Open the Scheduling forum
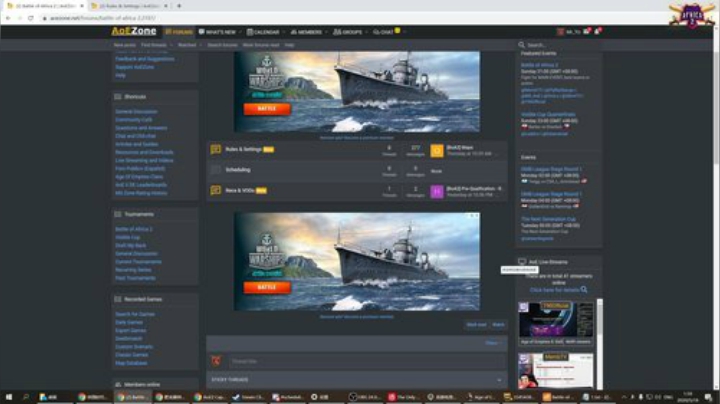The height and width of the screenshot is (404, 720). point(238,170)
